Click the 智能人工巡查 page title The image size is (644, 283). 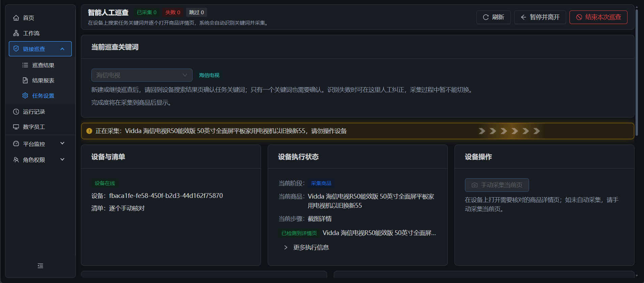[108, 12]
